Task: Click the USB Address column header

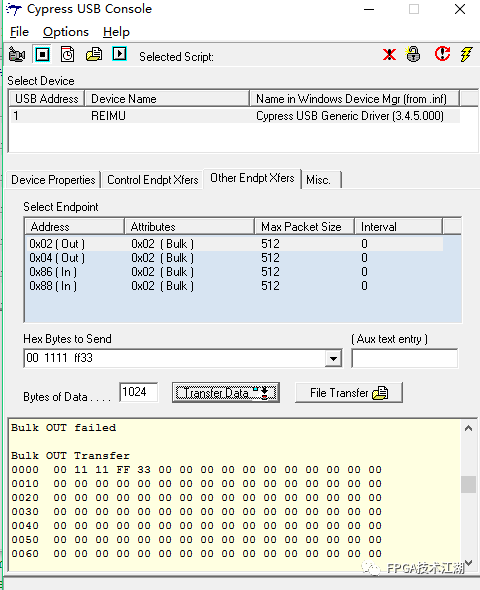Action: [47, 99]
